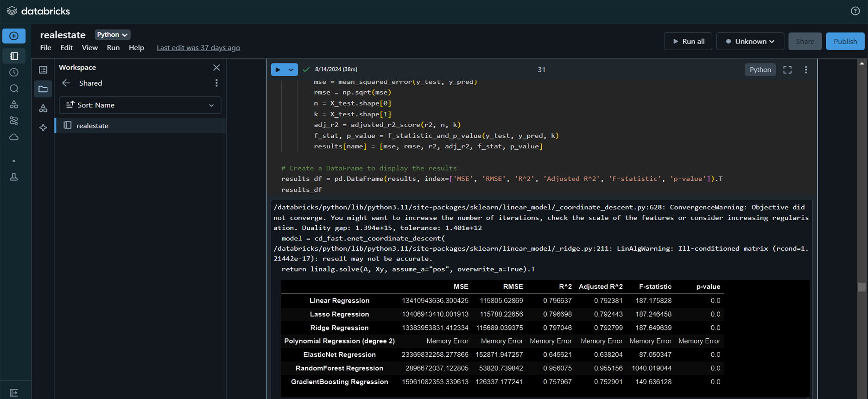Open the Sort: Name dropdown

(140, 105)
